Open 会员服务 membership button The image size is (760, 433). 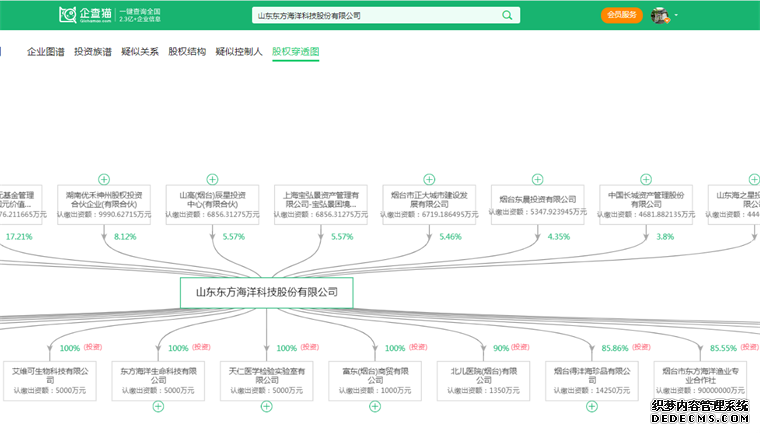click(622, 15)
